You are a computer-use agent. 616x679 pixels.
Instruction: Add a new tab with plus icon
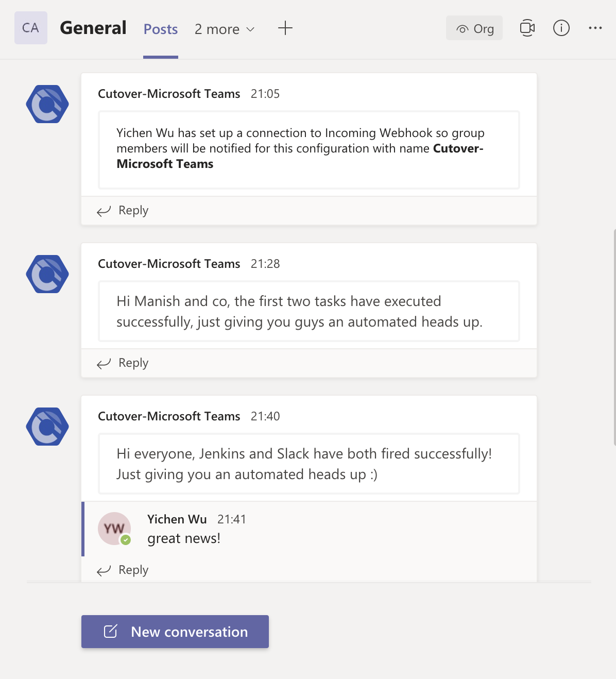click(x=285, y=28)
